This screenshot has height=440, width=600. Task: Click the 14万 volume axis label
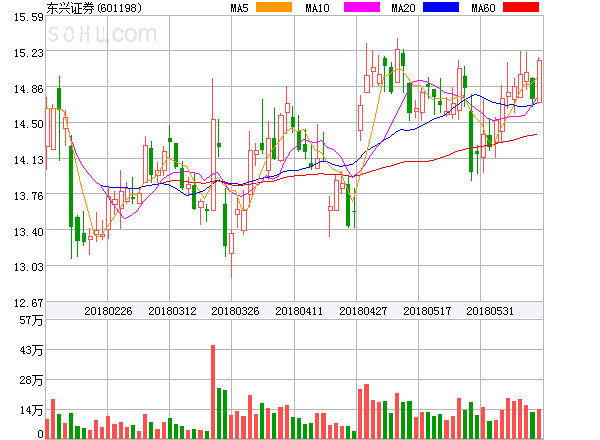31,410
